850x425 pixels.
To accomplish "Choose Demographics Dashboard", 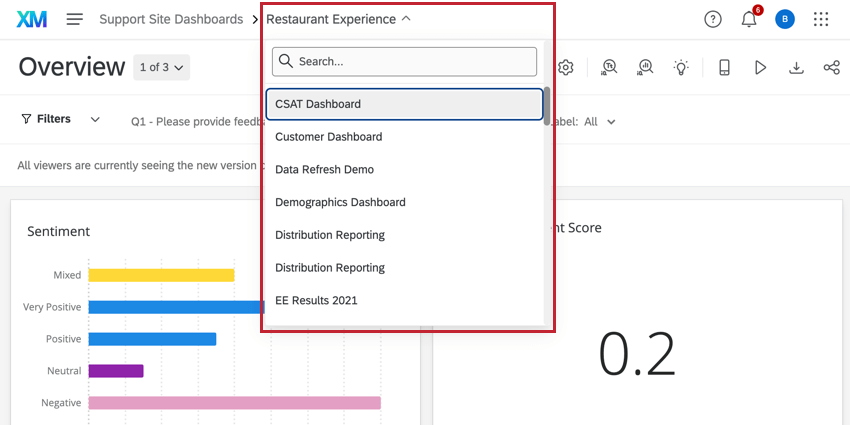I will coord(404,202).
